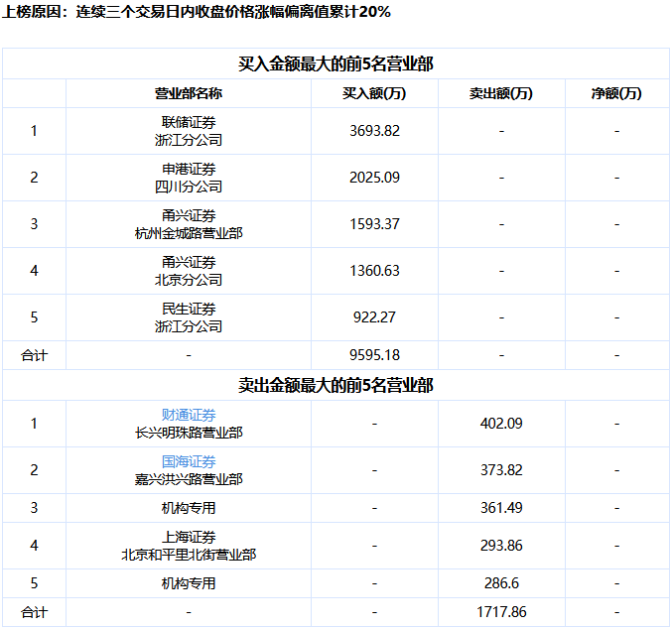Viewport: 672px width, 629px height.
Task: Click the buy amount 922.27
Action: 374,317
